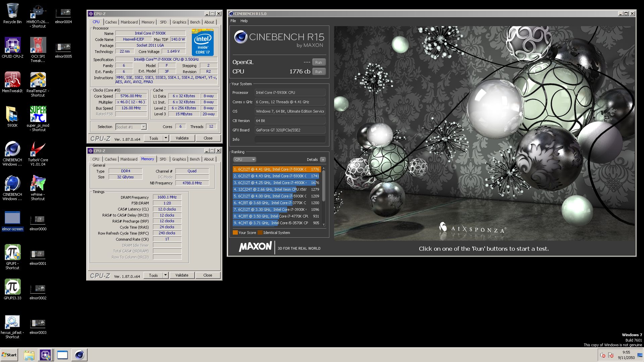Open the CPU ranking type dropdown
The width and height of the screenshot is (644, 362).
point(245,160)
